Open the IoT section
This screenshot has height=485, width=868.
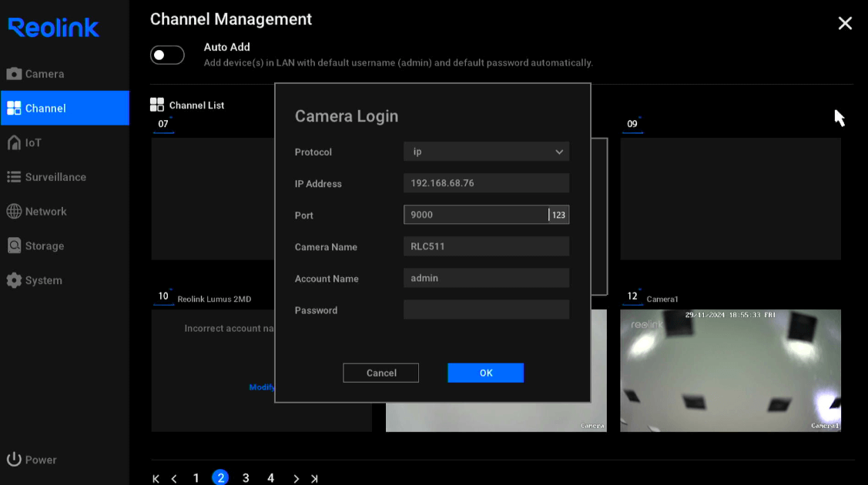click(65, 142)
